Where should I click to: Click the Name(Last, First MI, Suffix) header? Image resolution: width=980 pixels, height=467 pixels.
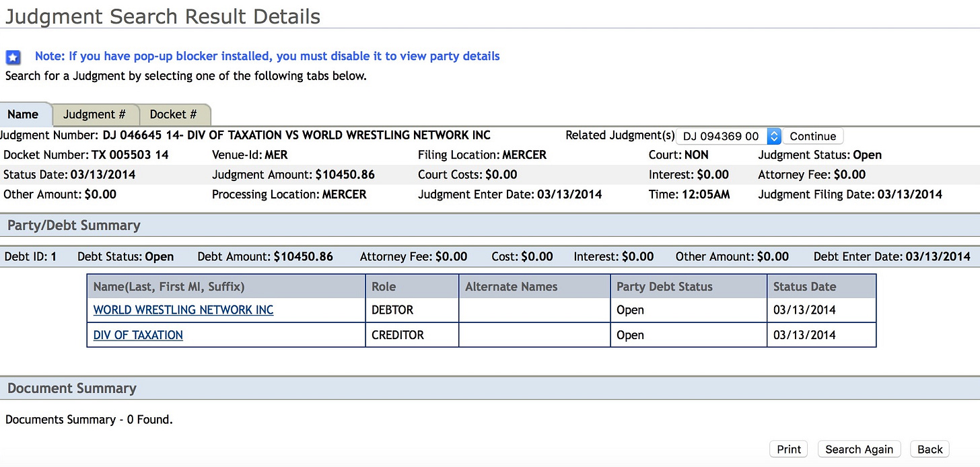click(226, 287)
